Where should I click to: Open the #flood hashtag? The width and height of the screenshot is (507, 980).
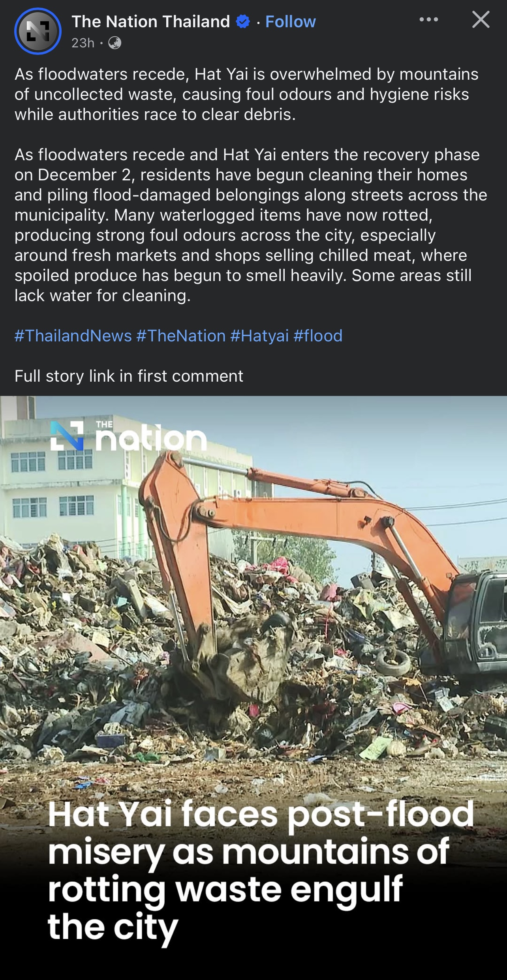[x=318, y=336]
